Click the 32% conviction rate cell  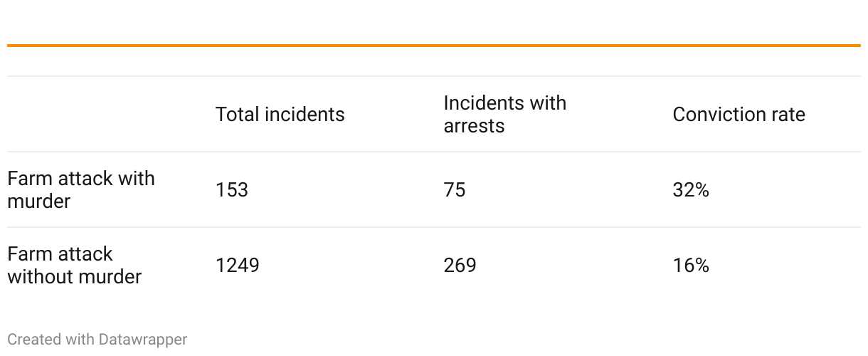point(691,190)
